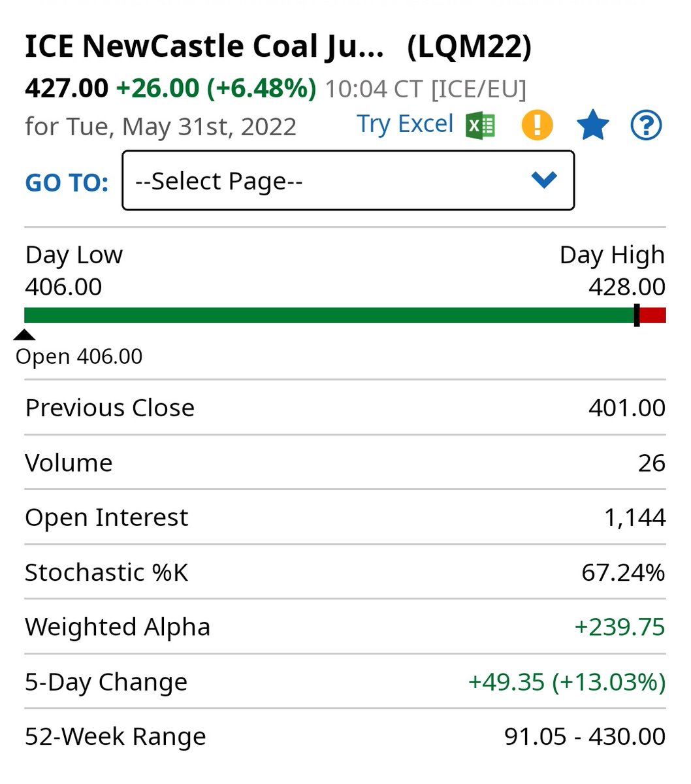691x784 pixels.
Task: Click the (LQM22) contract symbol
Action: pyautogui.click(x=469, y=47)
